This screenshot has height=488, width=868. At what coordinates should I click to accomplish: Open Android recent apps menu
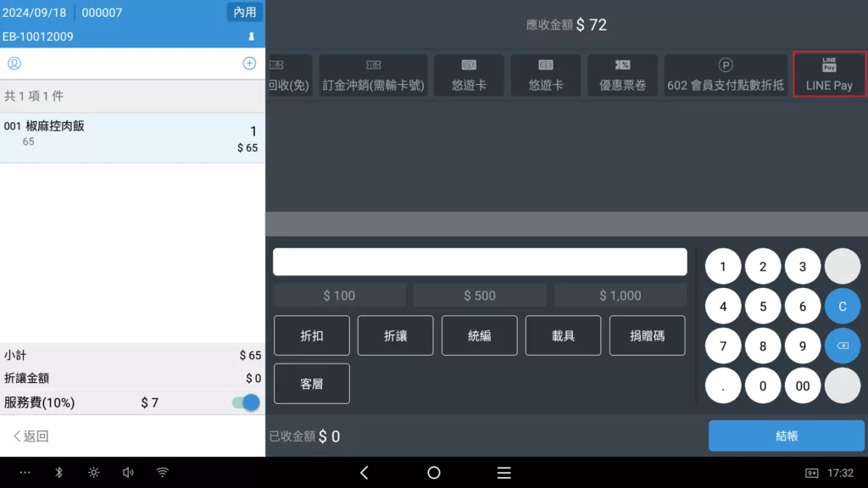504,473
